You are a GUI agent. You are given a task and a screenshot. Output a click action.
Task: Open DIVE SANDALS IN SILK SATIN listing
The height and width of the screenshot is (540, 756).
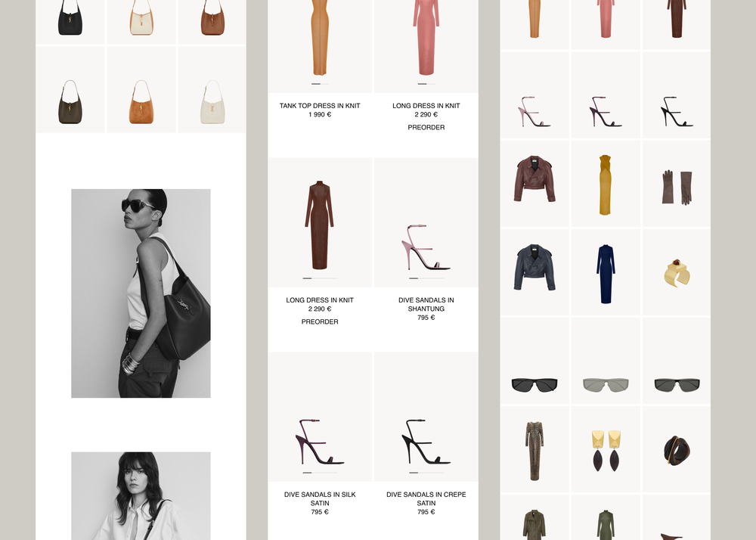point(319,498)
